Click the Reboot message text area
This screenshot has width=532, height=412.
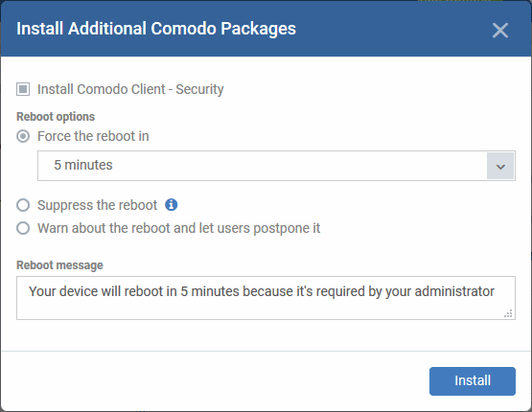click(x=266, y=298)
